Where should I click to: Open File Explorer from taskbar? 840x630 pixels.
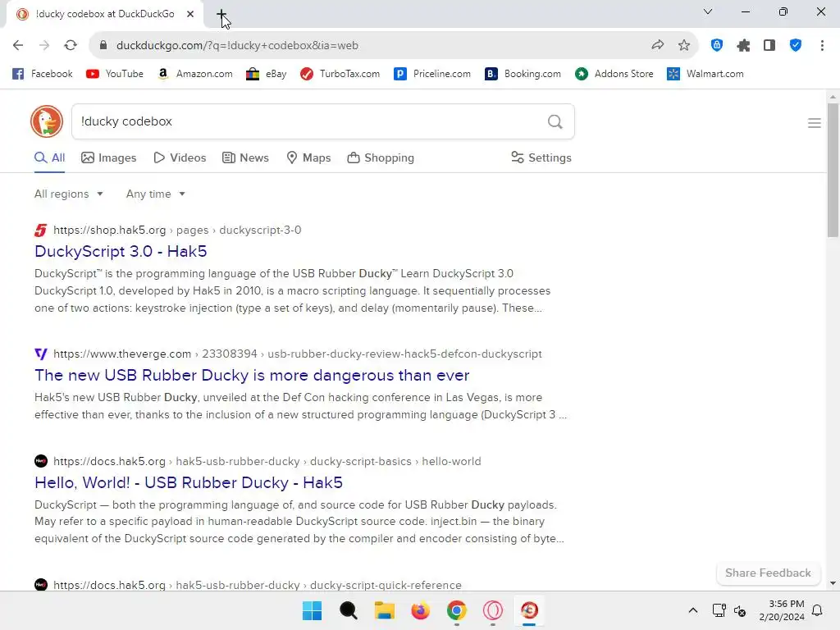384,610
